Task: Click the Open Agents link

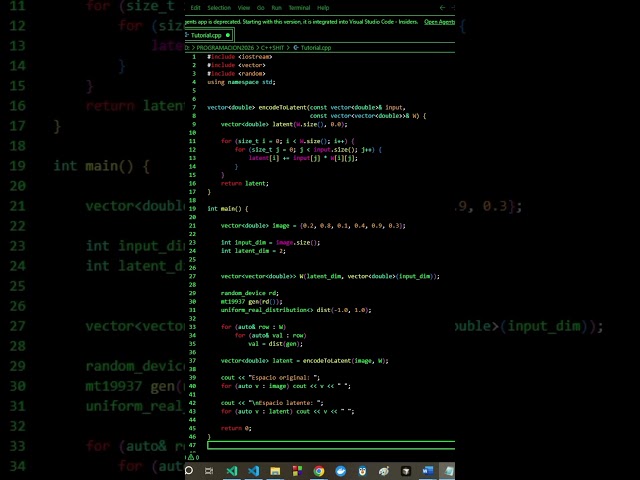Action: coord(439,22)
